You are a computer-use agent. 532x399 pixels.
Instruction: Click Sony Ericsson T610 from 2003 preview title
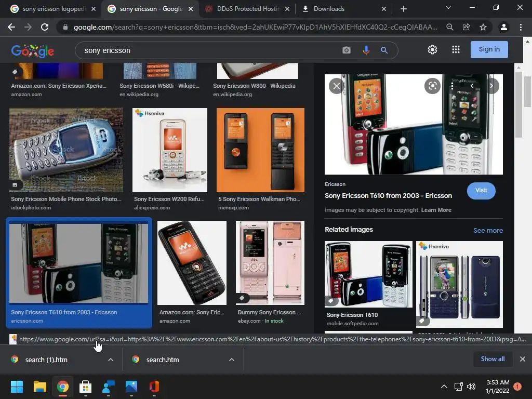[x=388, y=195]
